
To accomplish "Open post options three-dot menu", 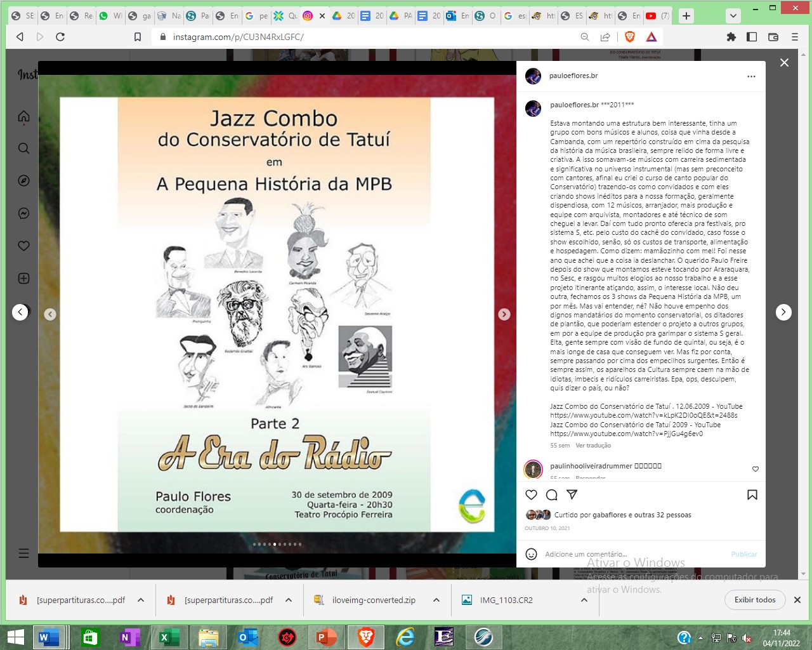I will (751, 76).
